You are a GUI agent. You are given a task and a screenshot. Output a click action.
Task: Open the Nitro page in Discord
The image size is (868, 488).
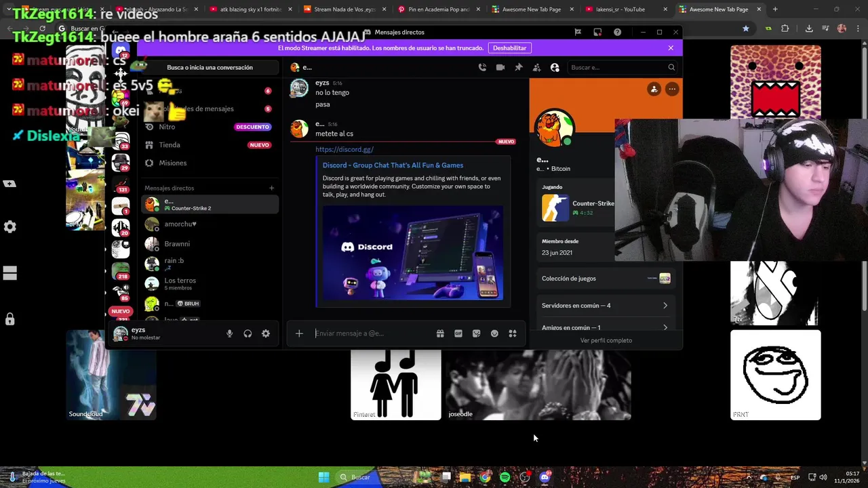pyautogui.click(x=209, y=127)
